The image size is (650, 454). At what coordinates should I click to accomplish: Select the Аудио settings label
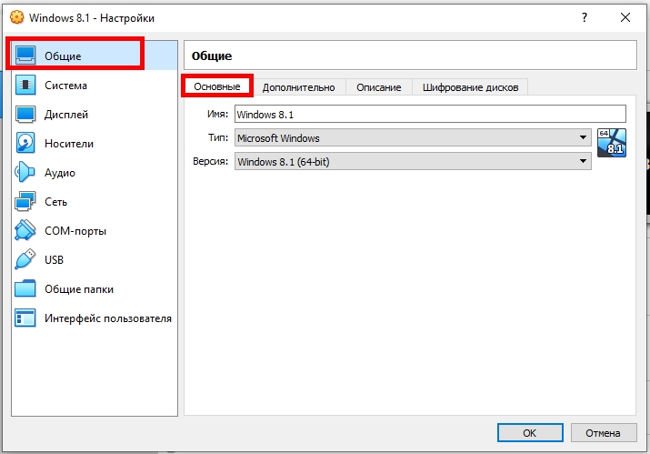(x=60, y=173)
